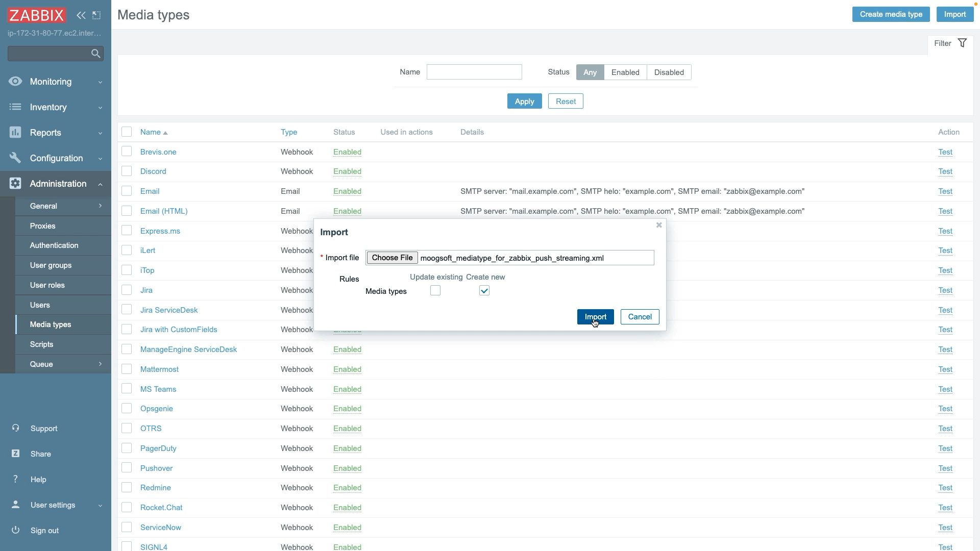The width and height of the screenshot is (980, 551).
Task: Collapse the Administration menu chevron
Action: click(x=100, y=184)
